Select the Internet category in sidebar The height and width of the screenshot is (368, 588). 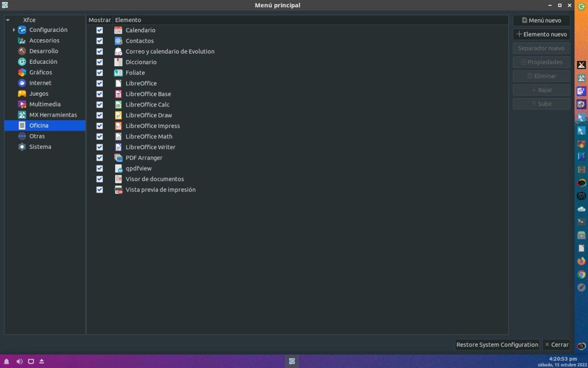40,83
